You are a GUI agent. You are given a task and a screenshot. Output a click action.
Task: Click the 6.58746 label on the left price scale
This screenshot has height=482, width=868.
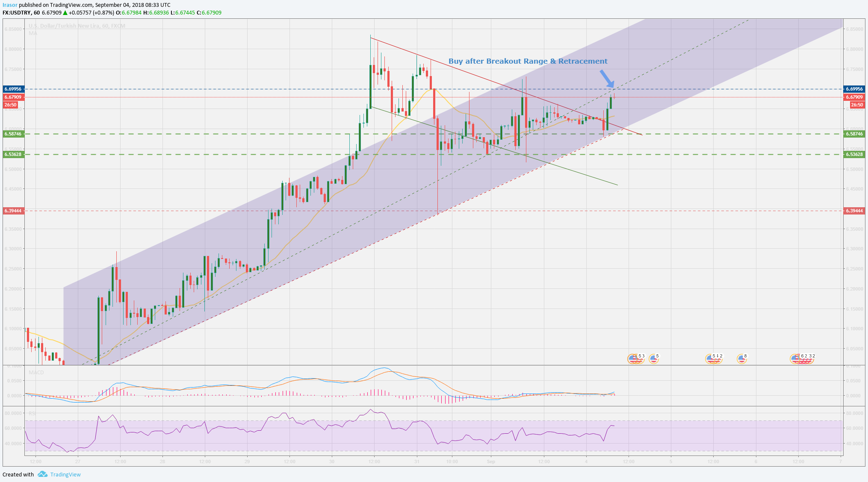click(13, 134)
